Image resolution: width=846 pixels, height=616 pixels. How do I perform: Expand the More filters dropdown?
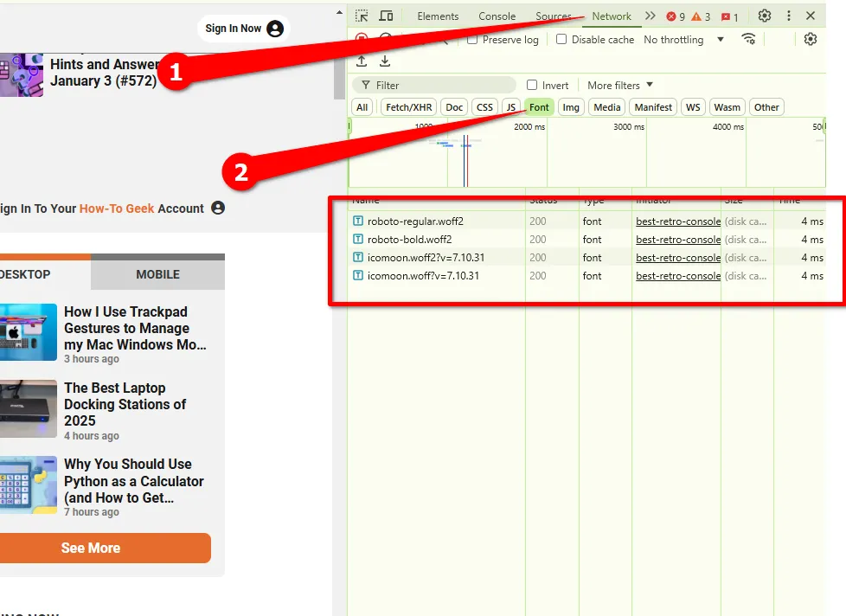pyautogui.click(x=619, y=86)
